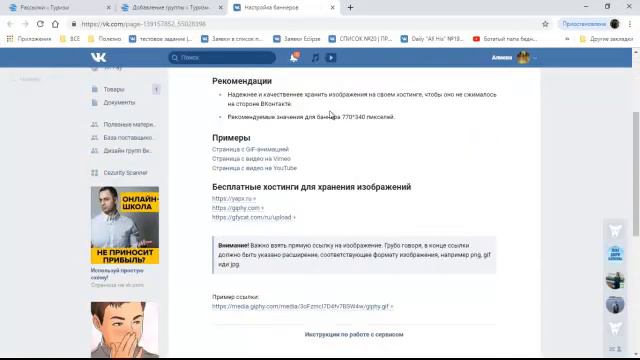Open the gfycat.com/ru/upload hosting link

pos(253,217)
